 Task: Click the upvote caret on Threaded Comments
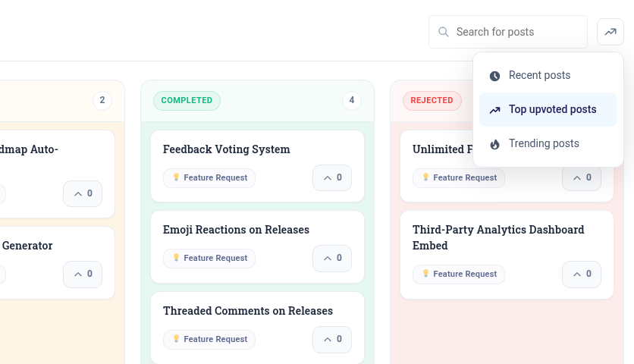tap(328, 340)
